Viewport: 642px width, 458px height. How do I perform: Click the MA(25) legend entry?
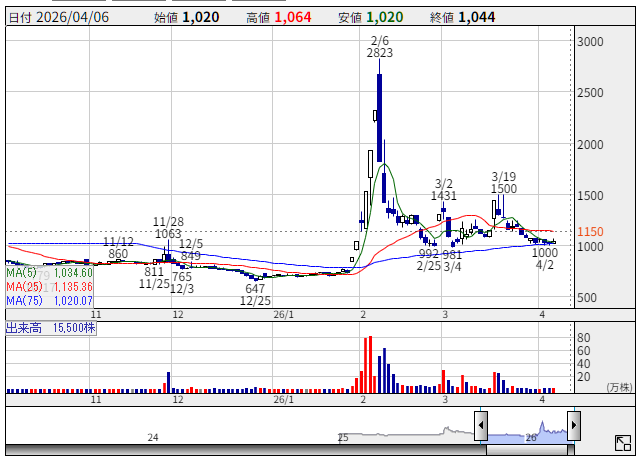point(50,286)
